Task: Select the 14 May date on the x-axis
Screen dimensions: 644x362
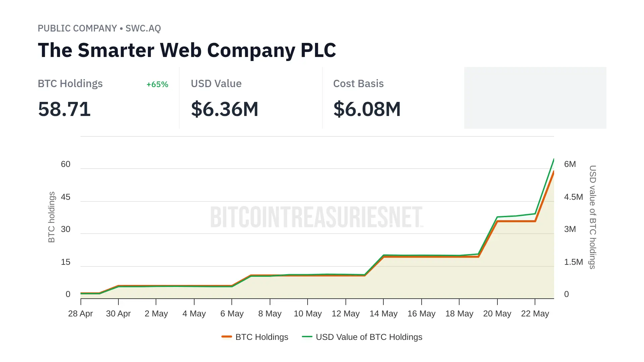Action: coord(383,314)
